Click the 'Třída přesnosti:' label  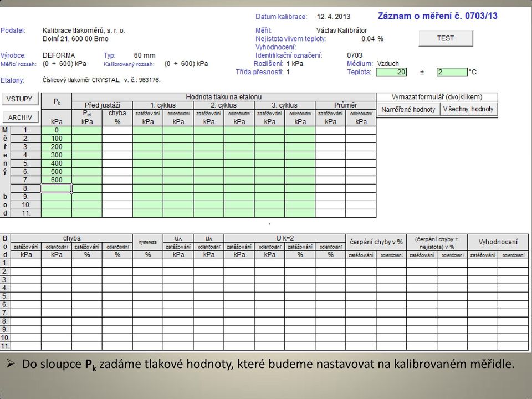(x=259, y=72)
